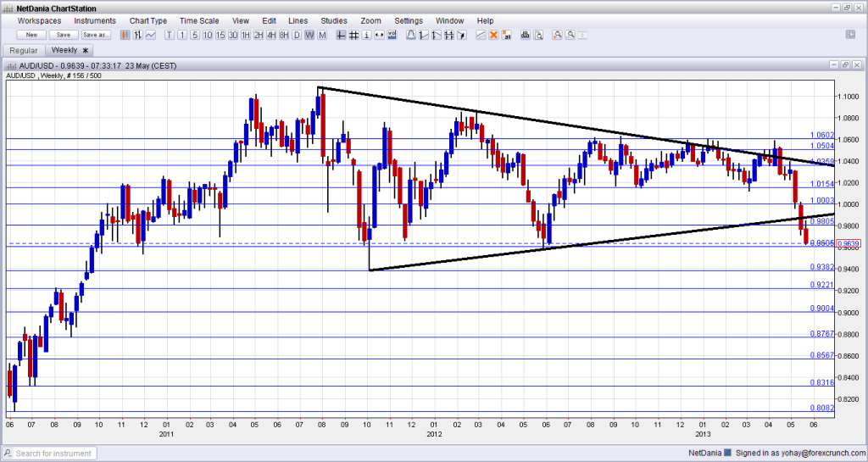
Task: Switch to 1H hourly time scale
Action: [x=246, y=35]
